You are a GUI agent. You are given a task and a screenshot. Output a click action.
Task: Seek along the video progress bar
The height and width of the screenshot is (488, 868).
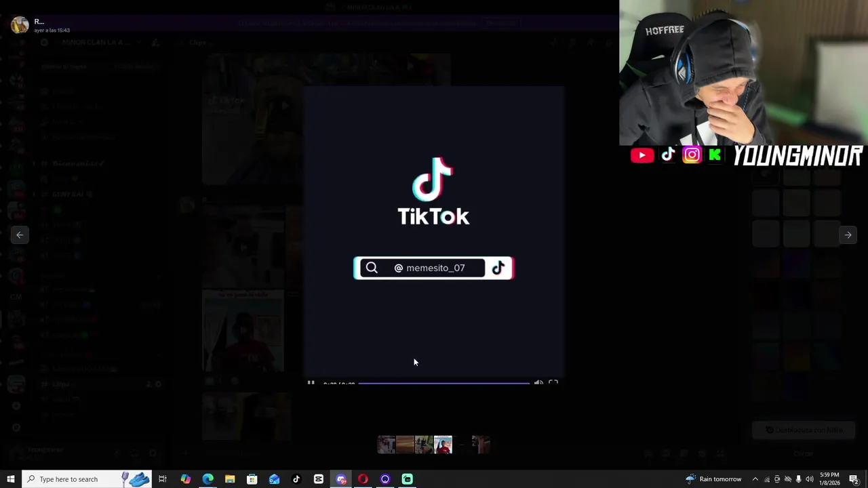coord(443,384)
